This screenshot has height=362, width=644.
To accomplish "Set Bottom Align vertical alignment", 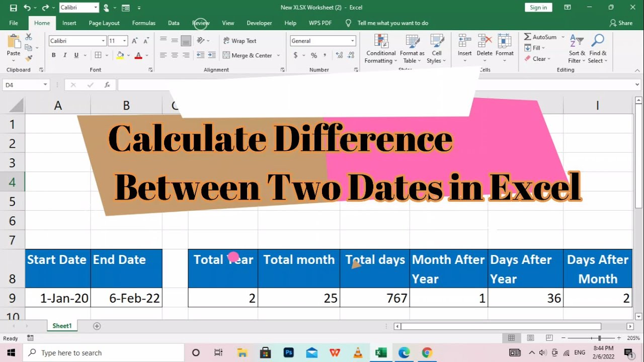I will [186, 41].
